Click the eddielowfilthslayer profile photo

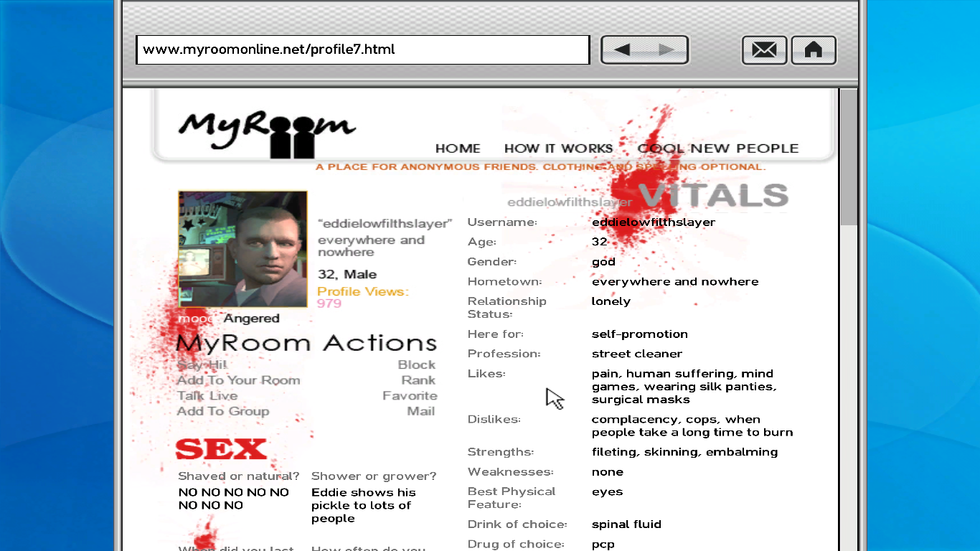pyautogui.click(x=242, y=249)
